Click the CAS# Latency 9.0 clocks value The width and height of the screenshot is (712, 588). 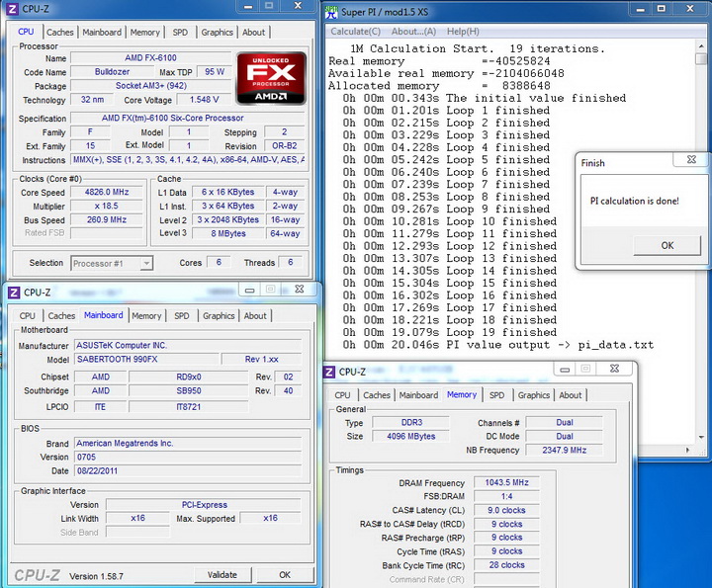coord(506,510)
